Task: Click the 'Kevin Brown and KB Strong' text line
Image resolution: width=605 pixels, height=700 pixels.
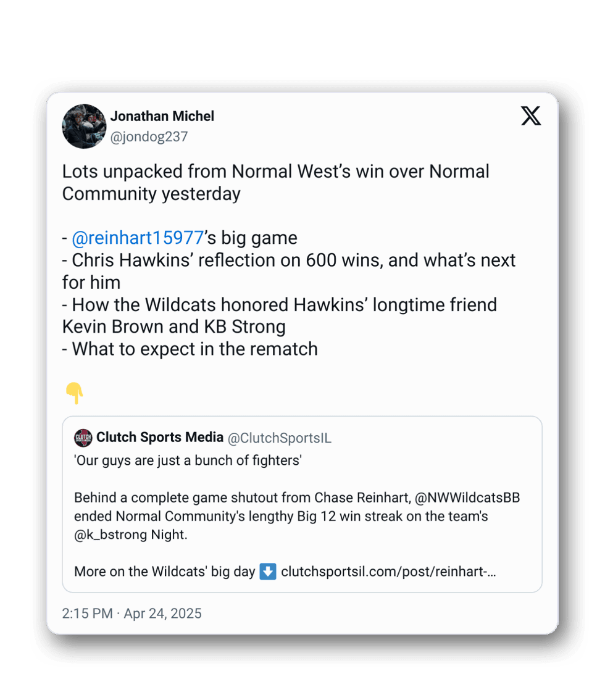Action: [173, 327]
